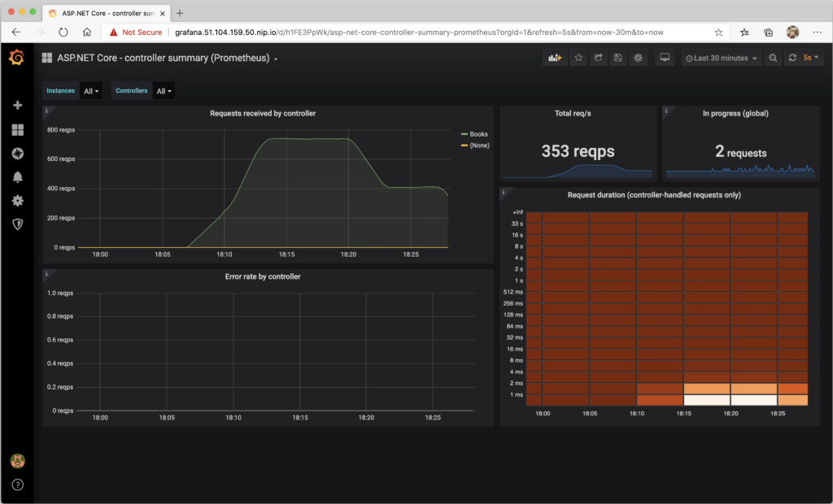Open the Dashboards icon in the sidebar
The height and width of the screenshot is (504, 833).
click(x=18, y=129)
